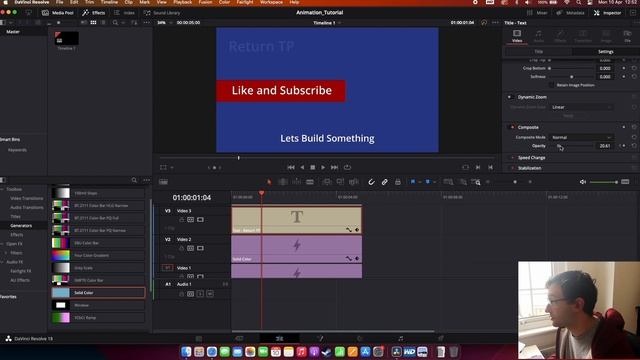Toggle the Composite section switch
Screen dimensions: 640x360
click(513, 127)
